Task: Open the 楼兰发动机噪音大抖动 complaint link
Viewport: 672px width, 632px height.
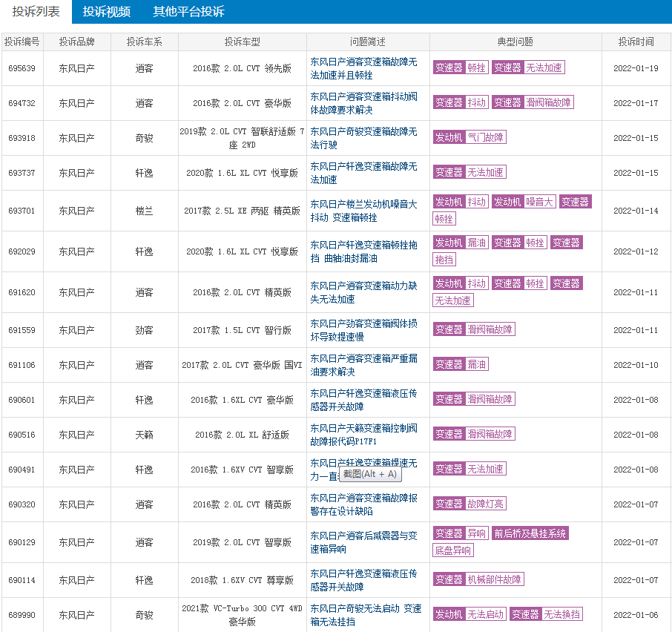Action: click(x=363, y=211)
